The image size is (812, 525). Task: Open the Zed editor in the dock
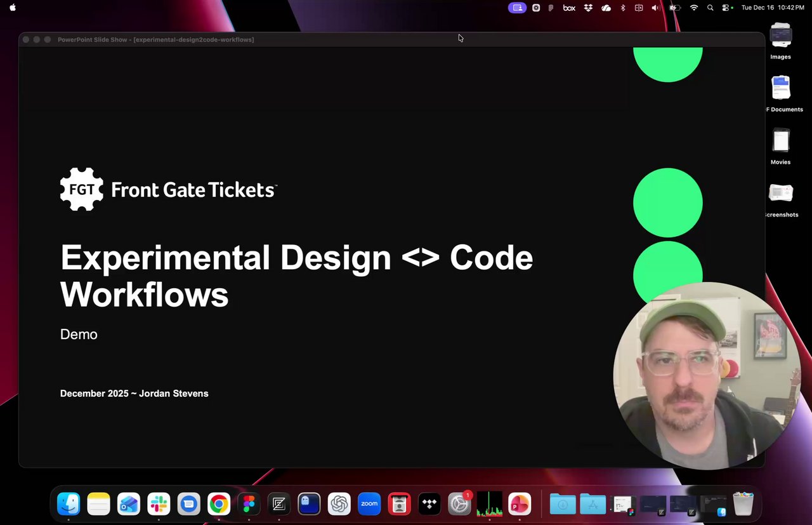279,504
